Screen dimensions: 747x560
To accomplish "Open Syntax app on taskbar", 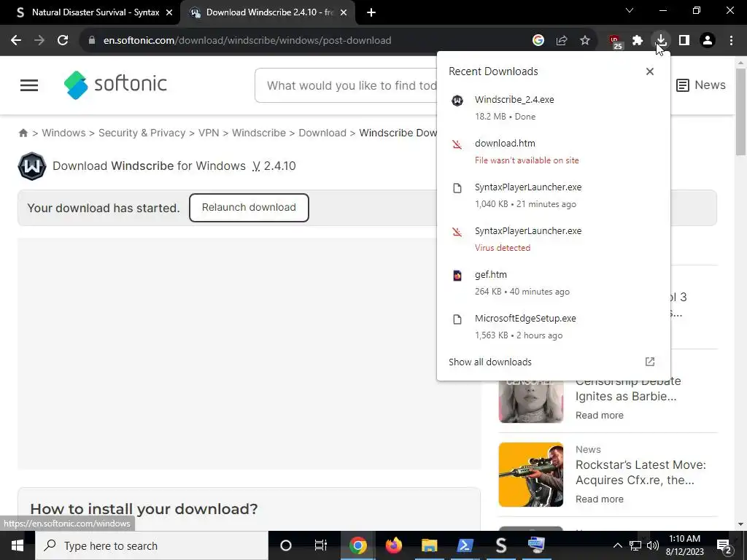I will (x=500, y=545).
